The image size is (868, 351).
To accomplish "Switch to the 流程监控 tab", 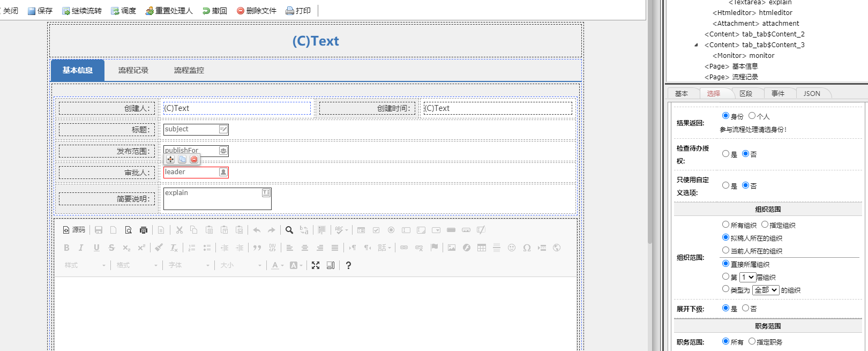I will (189, 70).
